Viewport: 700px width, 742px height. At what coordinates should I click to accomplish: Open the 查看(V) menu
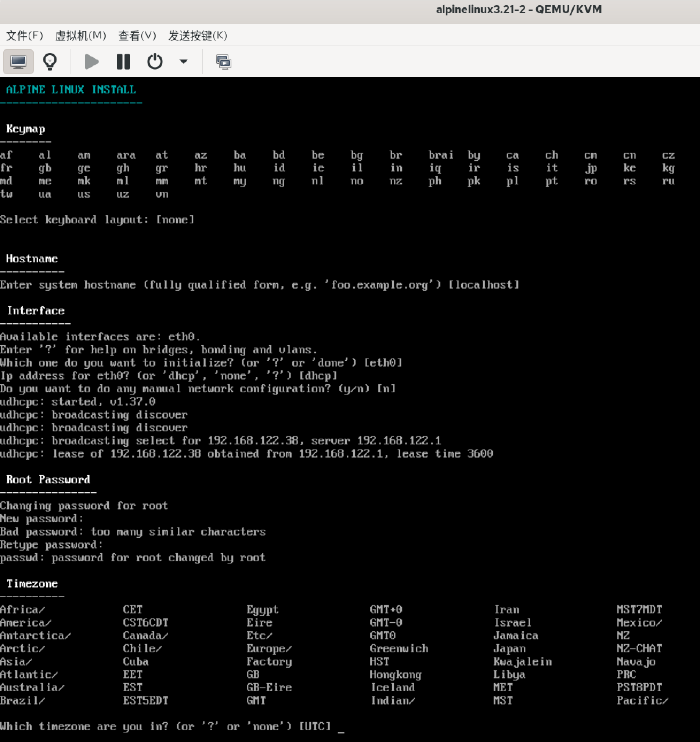137,36
